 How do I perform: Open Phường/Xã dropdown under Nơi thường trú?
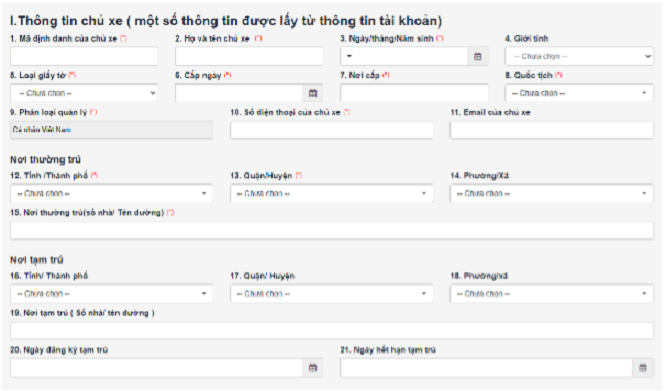click(552, 194)
